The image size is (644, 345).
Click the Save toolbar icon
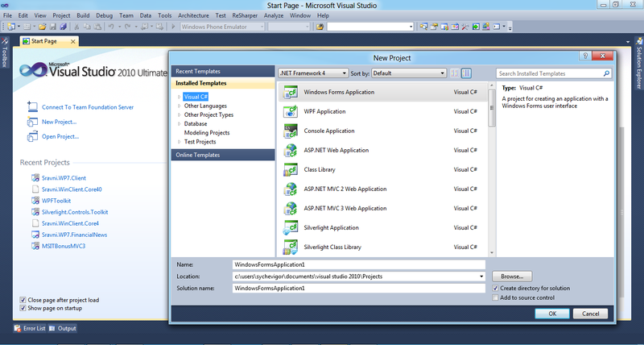(52, 27)
